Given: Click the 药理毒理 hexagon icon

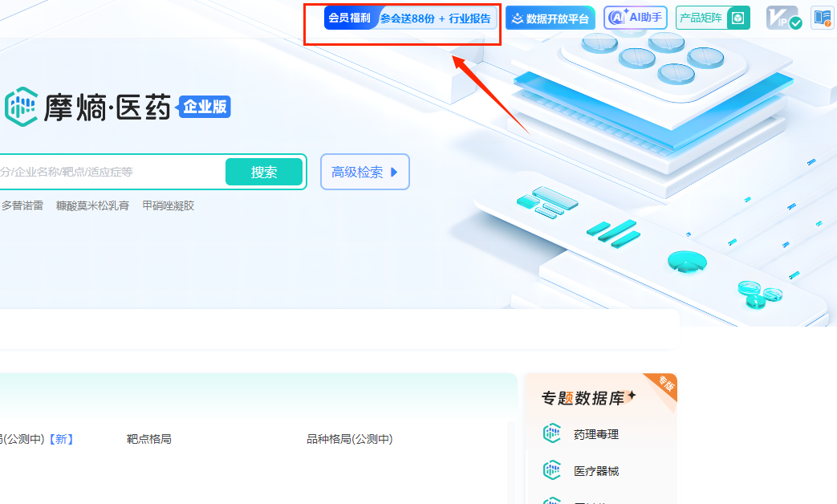Looking at the screenshot, I should 552,433.
